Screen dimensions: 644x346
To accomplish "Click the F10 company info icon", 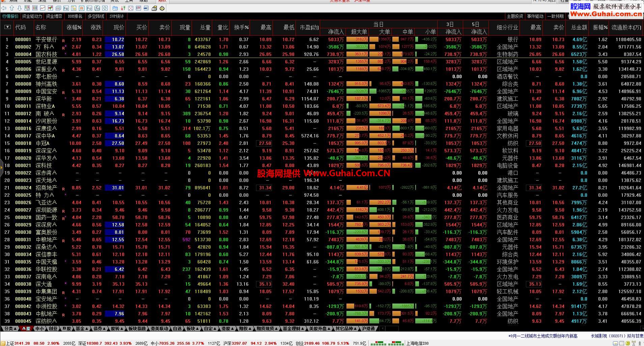I will pyautogui.click(x=66, y=8).
